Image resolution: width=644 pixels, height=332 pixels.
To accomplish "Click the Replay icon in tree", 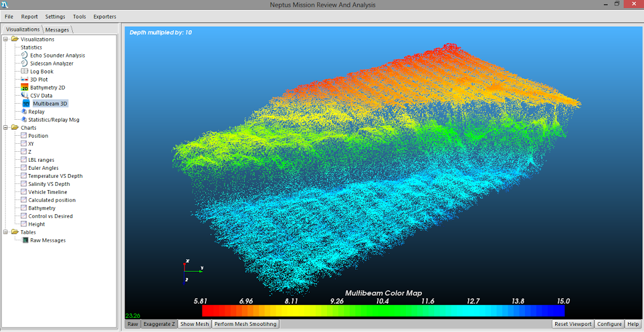I will [24, 112].
